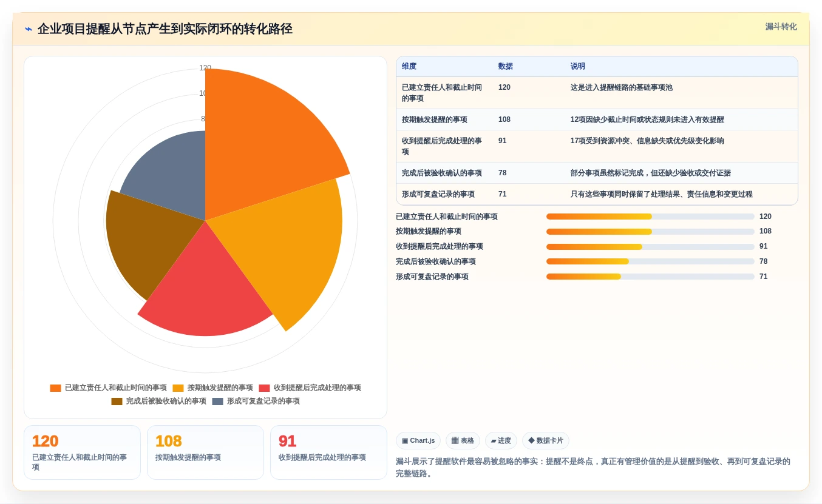Click progress value 78

click(x=764, y=262)
